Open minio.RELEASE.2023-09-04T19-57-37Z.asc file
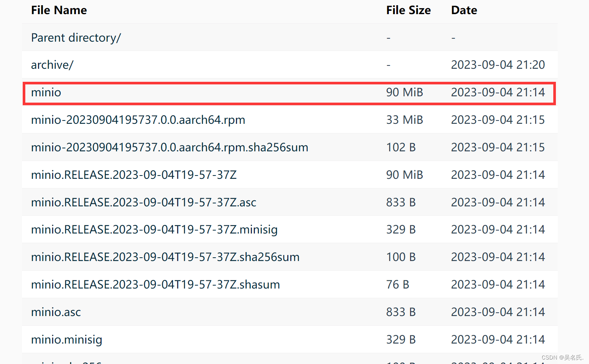589x364 pixels. (144, 202)
